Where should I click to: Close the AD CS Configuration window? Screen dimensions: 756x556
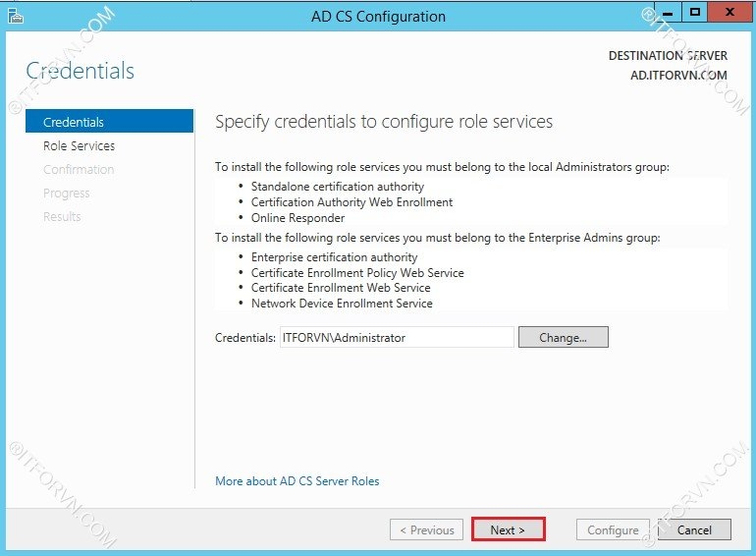click(729, 13)
